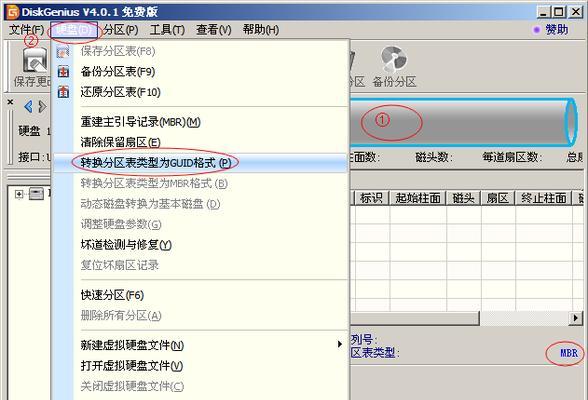Click the Backup Partition toolbar icon
This screenshot has height=400, width=588.
click(394, 59)
